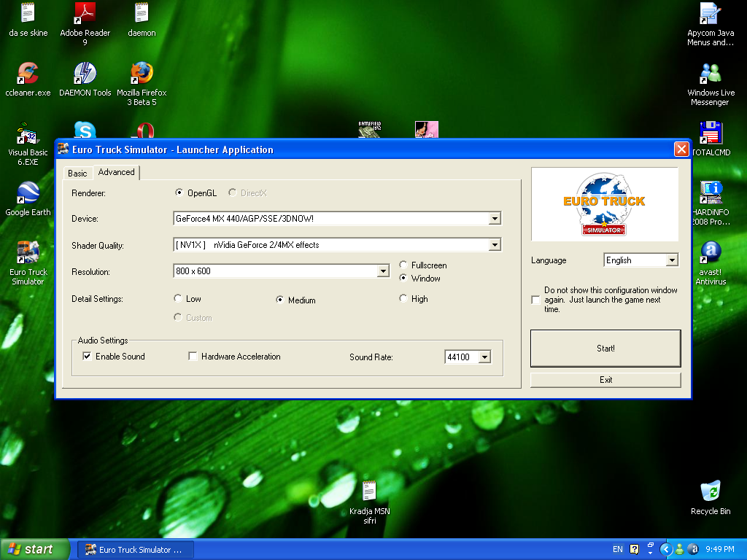Screen dimensions: 747x560
Task: Open the Sound Rate dropdown
Action: coord(484,357)
